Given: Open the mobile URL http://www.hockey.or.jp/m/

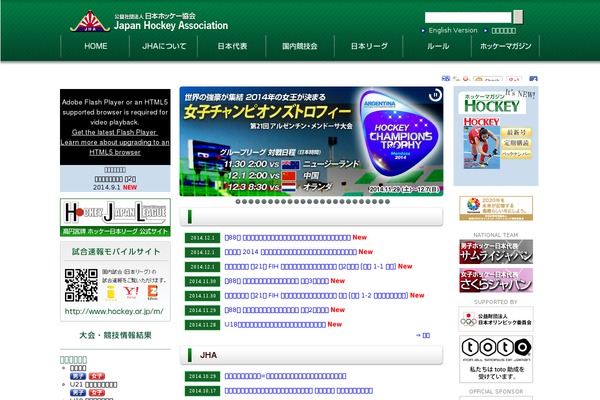Looking at the screenshot, I should (114, 311).
